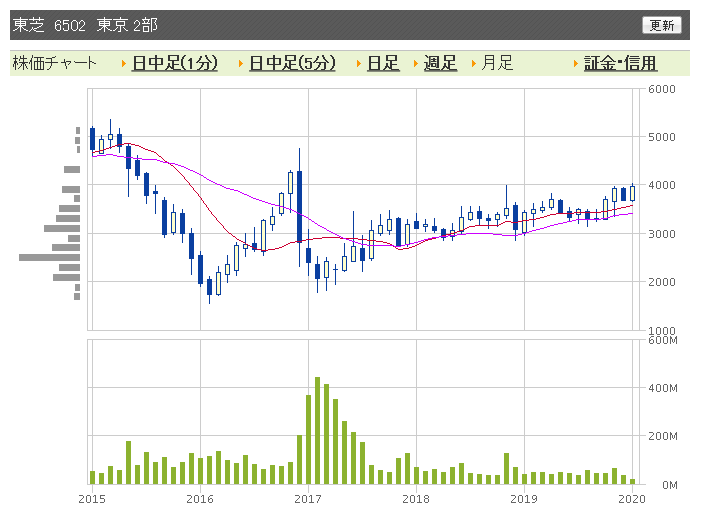Click the 2018 year label on axis
The image size is (701, 521).
416,499
